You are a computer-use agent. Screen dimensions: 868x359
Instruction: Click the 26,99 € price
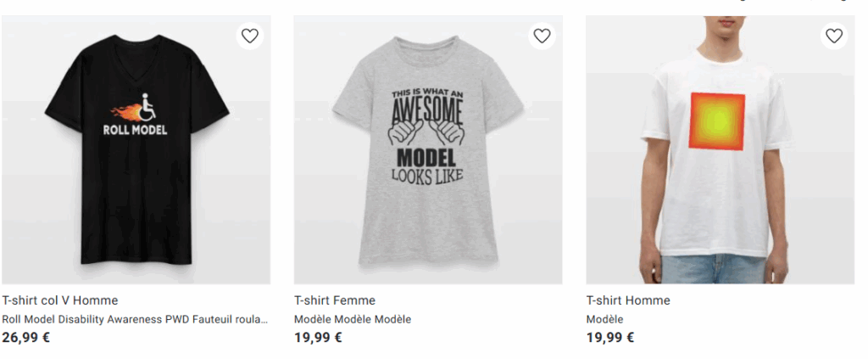click(x=26, y=337)
